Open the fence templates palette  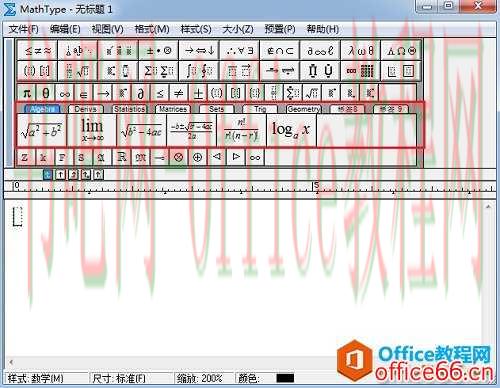38,71
